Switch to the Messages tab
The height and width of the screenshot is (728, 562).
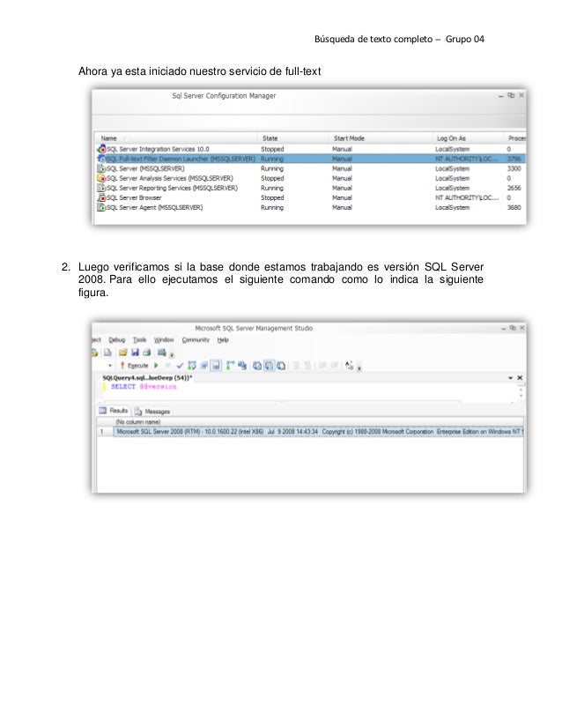click(152, 412)
